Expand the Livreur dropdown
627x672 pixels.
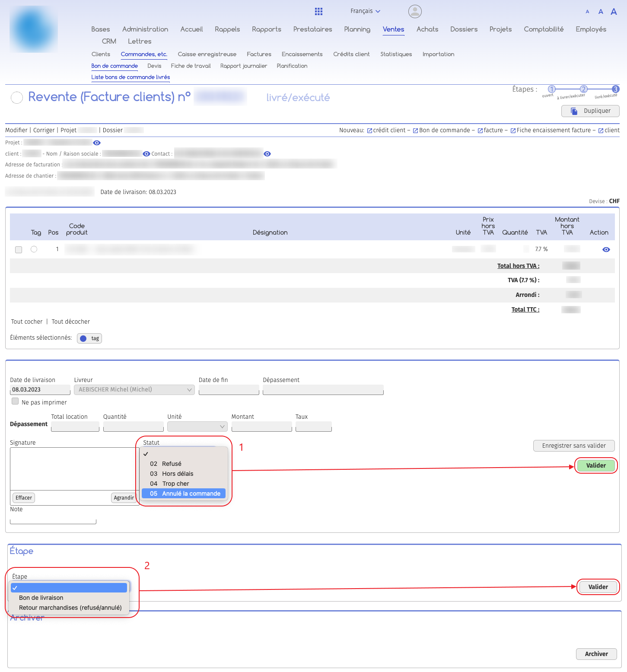pos(134,390)
